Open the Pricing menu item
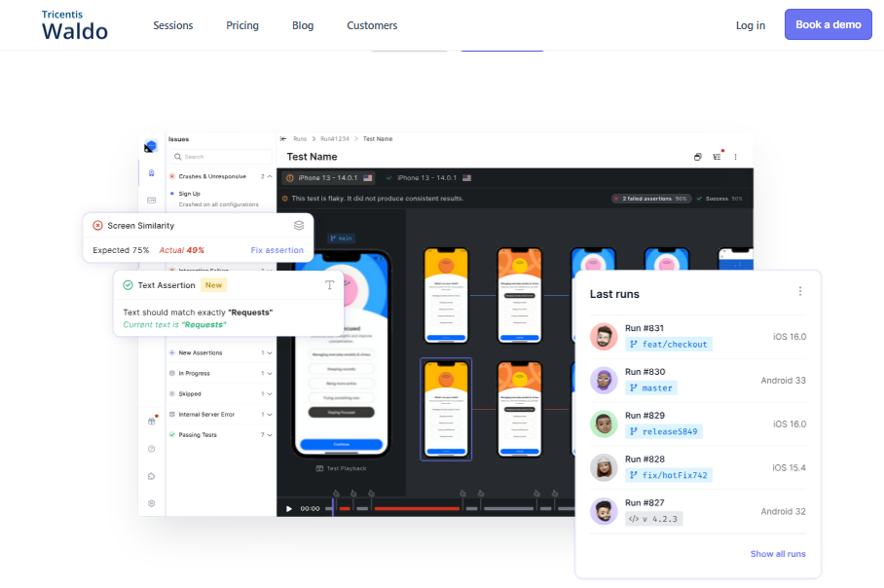The image size is (884, 588). pyautogui.click(x=242, y=25)
